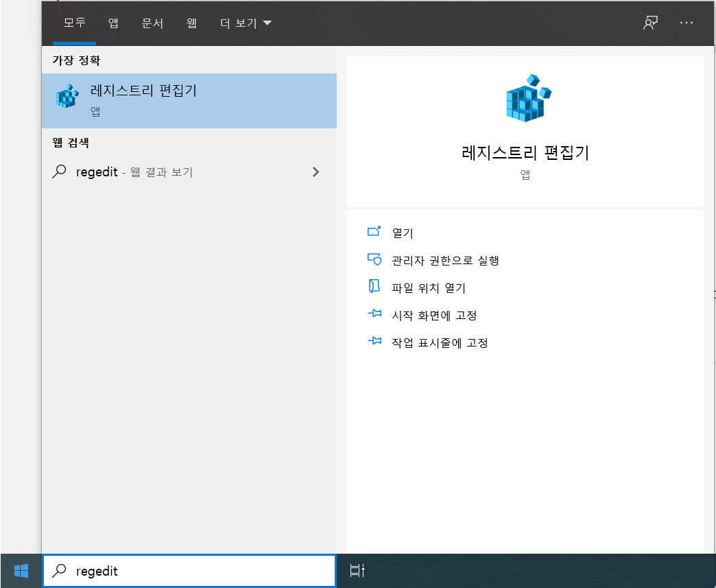
Task: Select the 모두 tab
Action: pos(75,23)
